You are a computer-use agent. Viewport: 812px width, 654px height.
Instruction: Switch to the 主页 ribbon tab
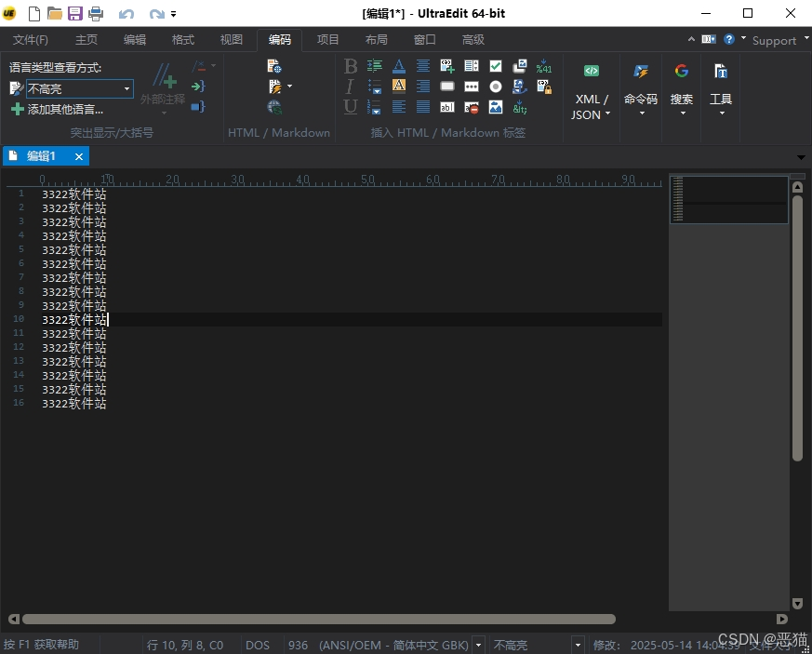tap(87, 40)
